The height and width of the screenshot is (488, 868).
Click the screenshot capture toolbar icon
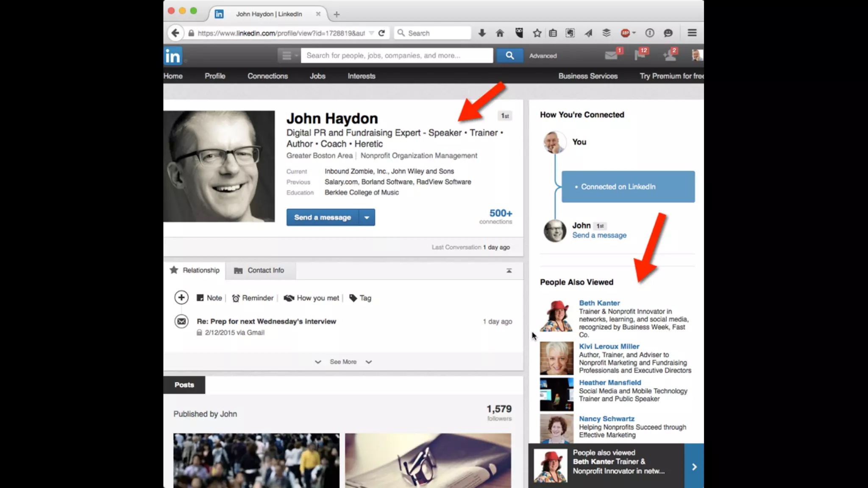[x=570, y=33]
